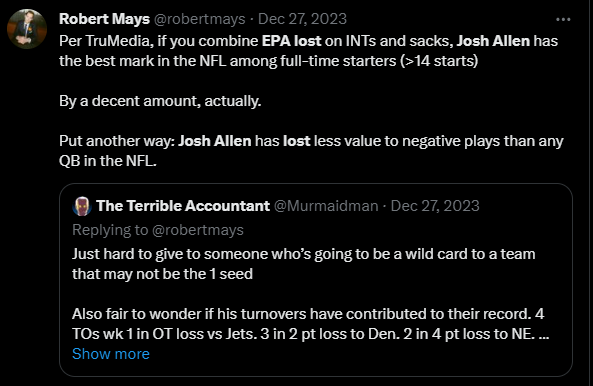Screen dimensions: 593x386
Task: Click bold Josh Allen after Put another way
Action: [215, 141]
